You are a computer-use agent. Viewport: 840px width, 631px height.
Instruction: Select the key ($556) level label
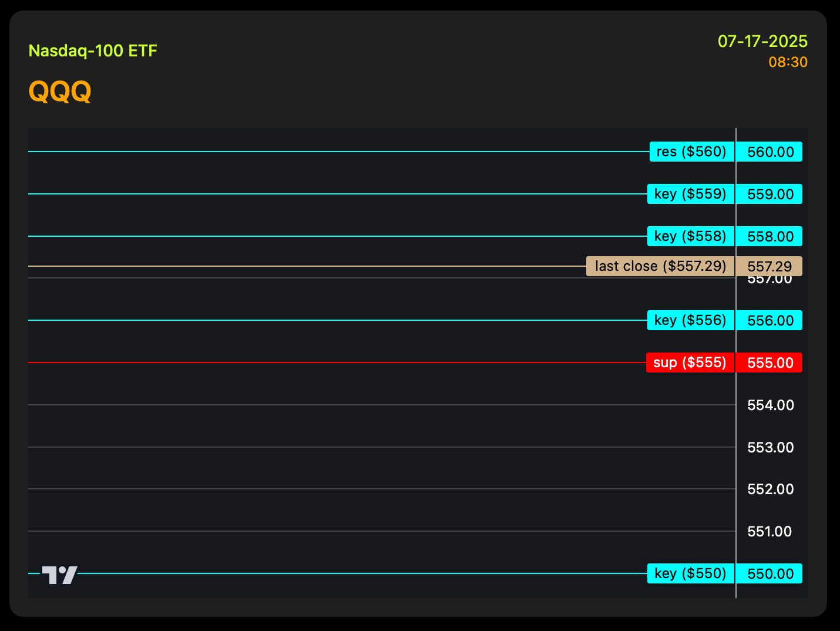690,320
